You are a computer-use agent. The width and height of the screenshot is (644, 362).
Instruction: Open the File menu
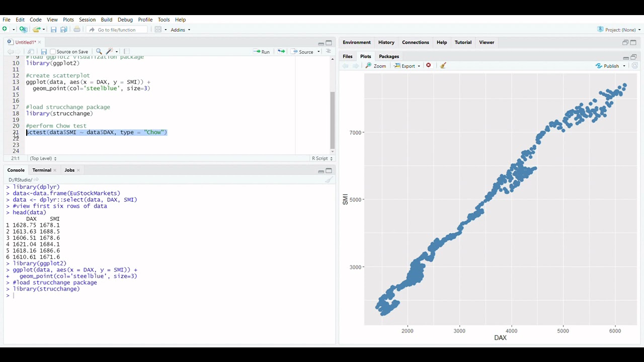tap(7, 20)
